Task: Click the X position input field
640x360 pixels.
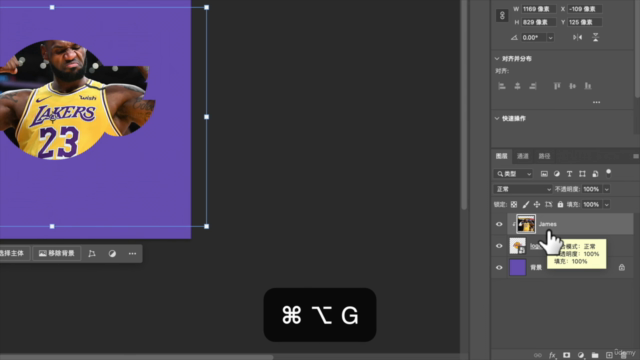Action: coord(585,9)
